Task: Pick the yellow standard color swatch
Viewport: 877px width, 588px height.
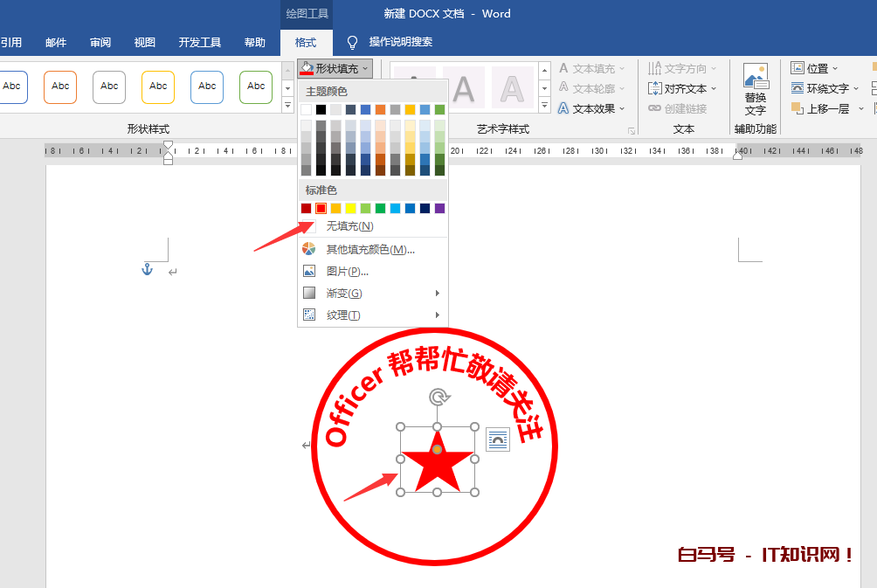Action: tap(350, 208)
